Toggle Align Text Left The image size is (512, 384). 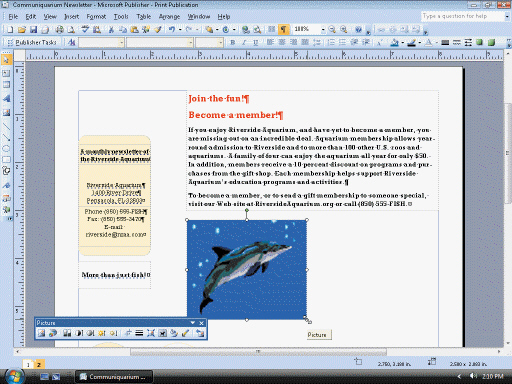[x=270, y=42]
